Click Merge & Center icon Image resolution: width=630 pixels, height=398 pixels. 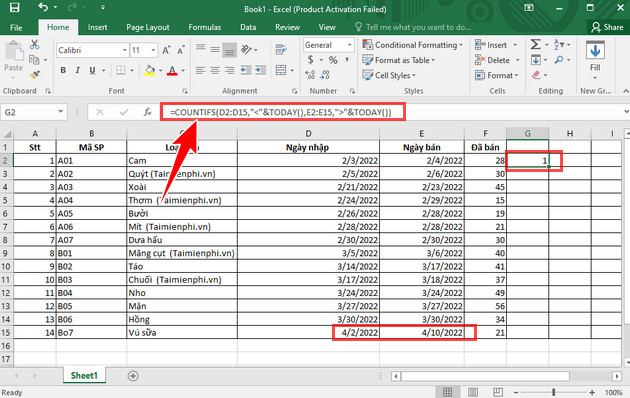[281, 70]
